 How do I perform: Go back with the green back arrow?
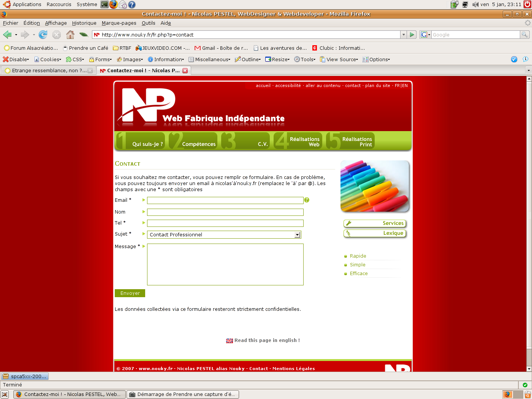(7, 35)
